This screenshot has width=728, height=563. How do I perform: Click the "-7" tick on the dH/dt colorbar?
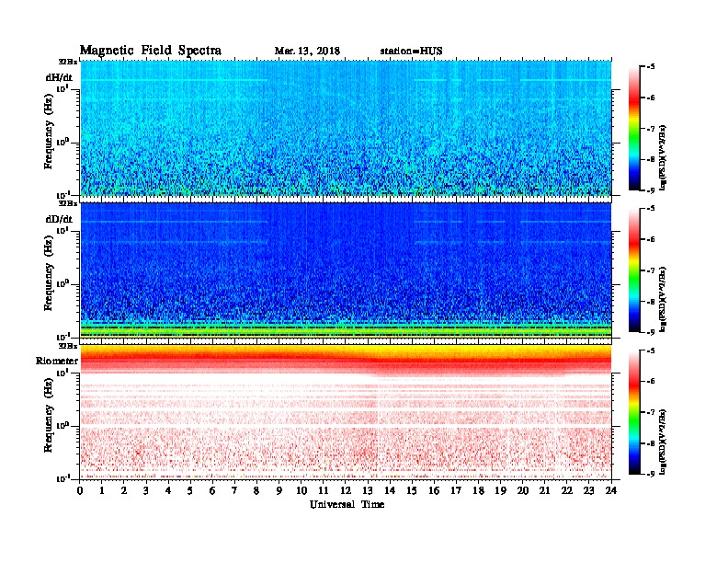click(651, 129)
